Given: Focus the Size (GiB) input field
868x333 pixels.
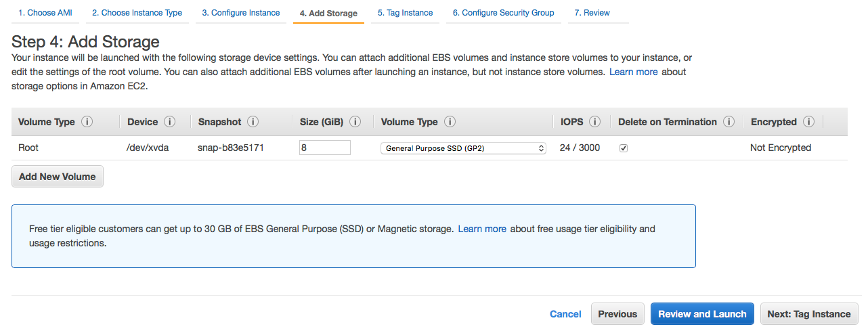Looking at the screenshot, I should (x=325, y=148).
